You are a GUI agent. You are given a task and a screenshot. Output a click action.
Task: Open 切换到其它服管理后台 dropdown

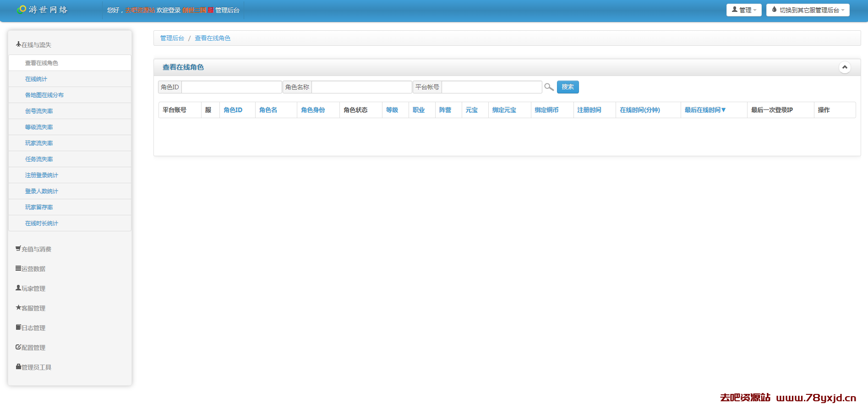(808, 10)
